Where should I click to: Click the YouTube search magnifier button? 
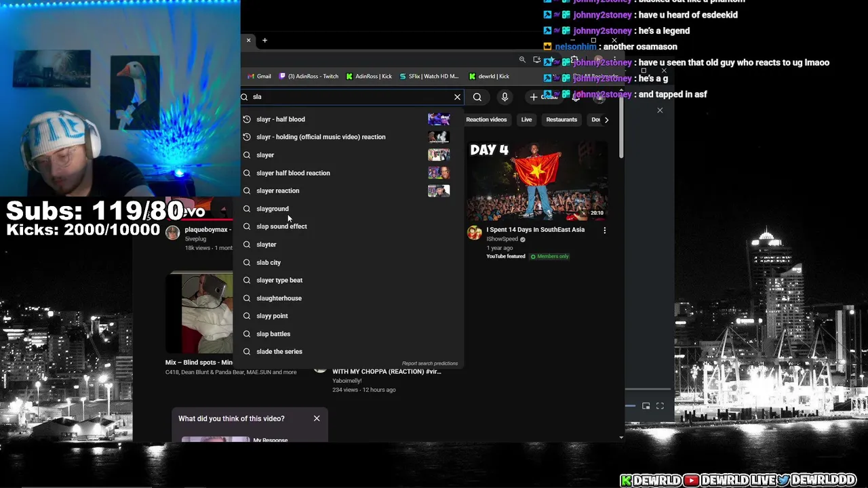point(477,97)
